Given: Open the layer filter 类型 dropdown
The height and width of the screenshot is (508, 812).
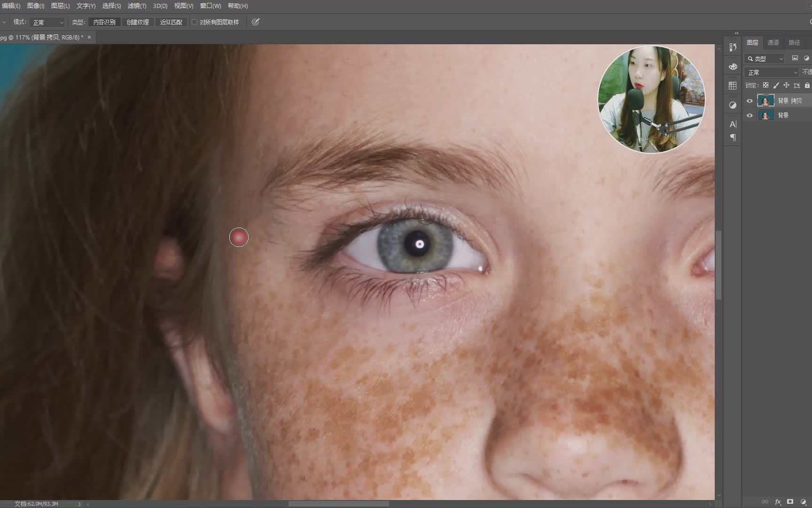Looking at the screenshot, I should 765,58.
